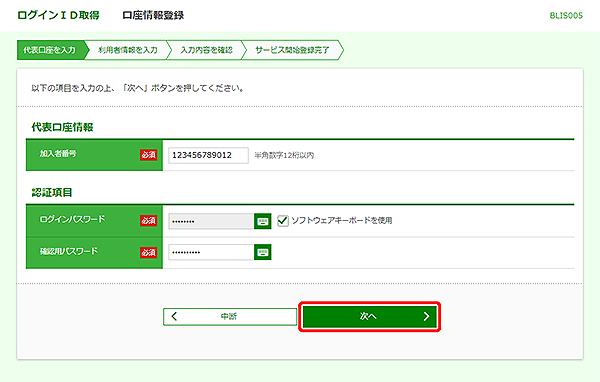The image size is (600, 382).
Task: Select the サービス開始登録完了 step tab
Action: click(292, 50)
